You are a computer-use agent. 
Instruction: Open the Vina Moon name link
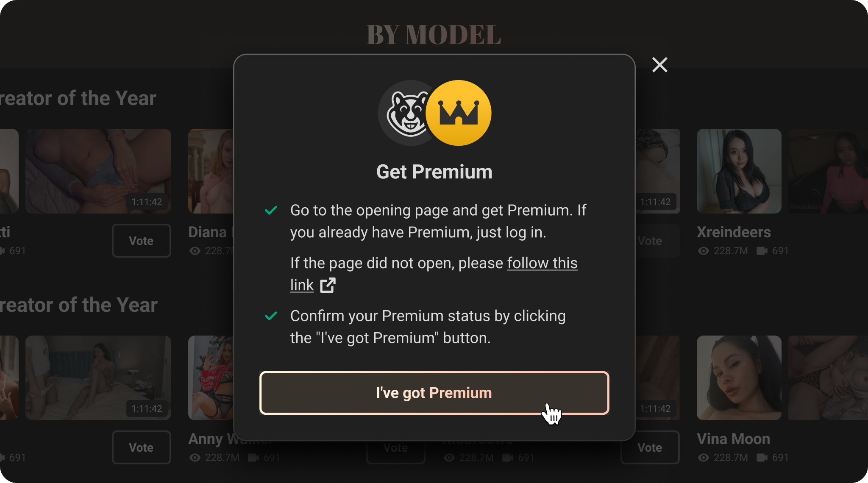click(733, 439)
